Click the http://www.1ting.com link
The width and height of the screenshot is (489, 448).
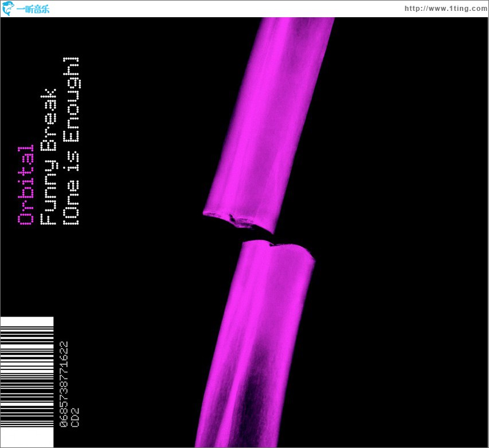pyautogui.click(x=446, y=9)
